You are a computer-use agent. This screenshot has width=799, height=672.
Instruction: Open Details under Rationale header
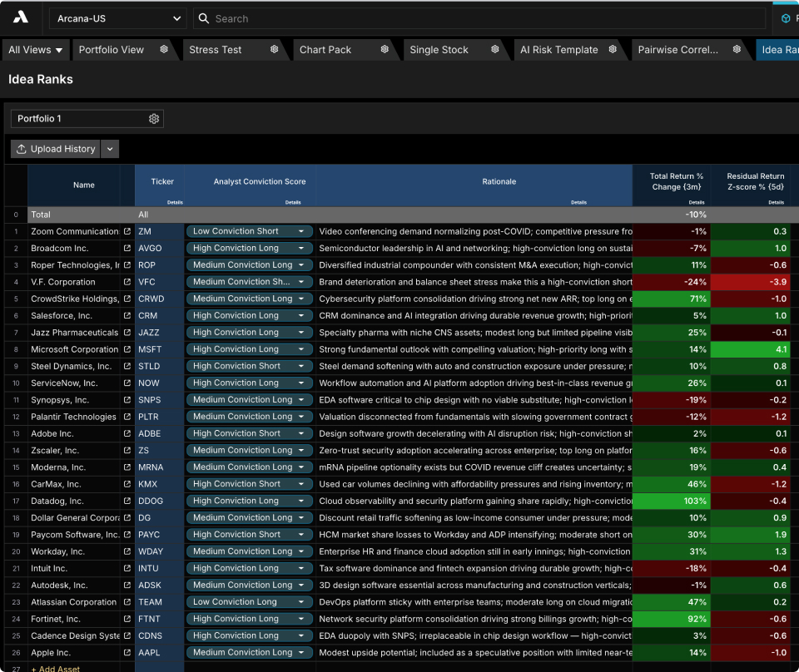click(579, 202)
